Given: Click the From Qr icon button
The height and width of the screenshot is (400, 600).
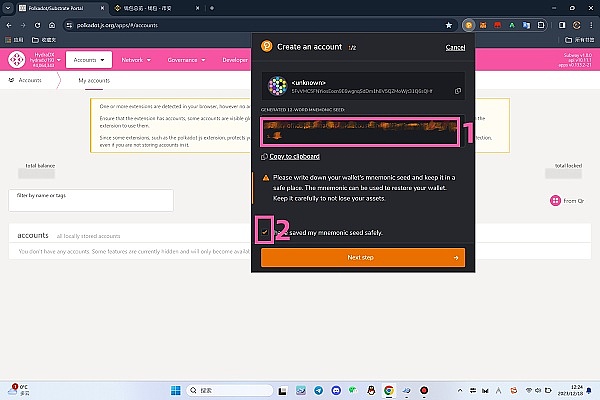Looking at the screenshot, I should pyautogui.click(x=556, y=201).
